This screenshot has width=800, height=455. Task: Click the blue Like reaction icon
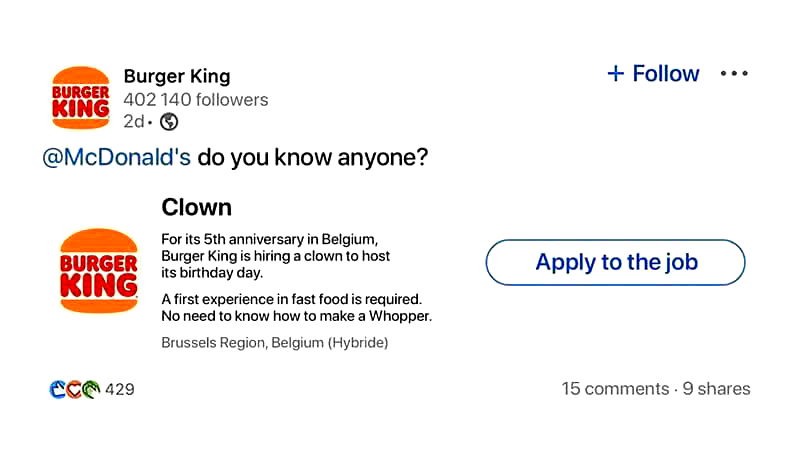click(x=58, y=389)
